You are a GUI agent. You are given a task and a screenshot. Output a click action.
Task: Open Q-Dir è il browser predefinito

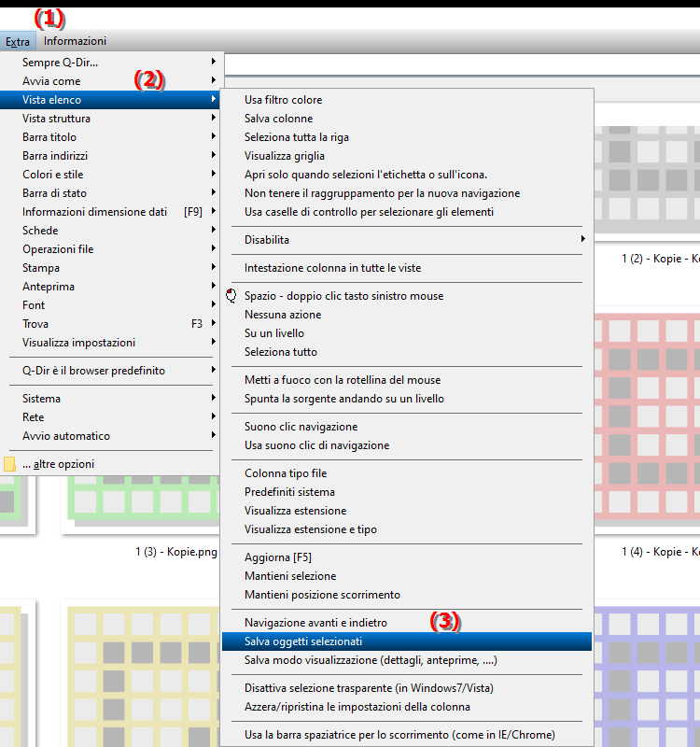(109, 371)
